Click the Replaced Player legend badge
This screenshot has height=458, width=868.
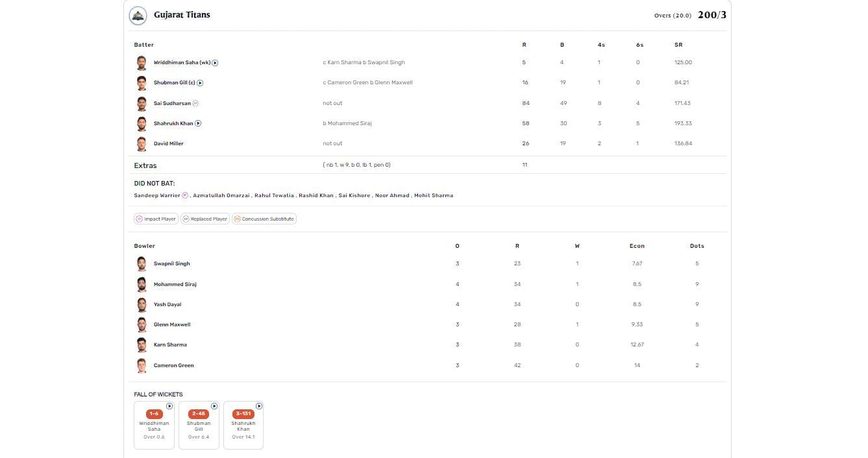click(x=205, y=219)
